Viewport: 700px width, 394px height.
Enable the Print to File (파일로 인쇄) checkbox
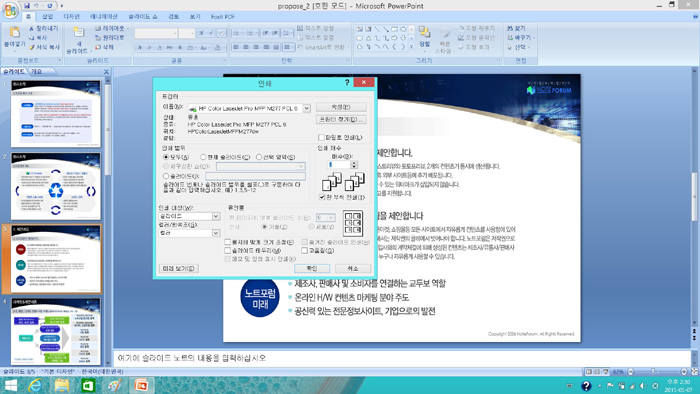321,137
